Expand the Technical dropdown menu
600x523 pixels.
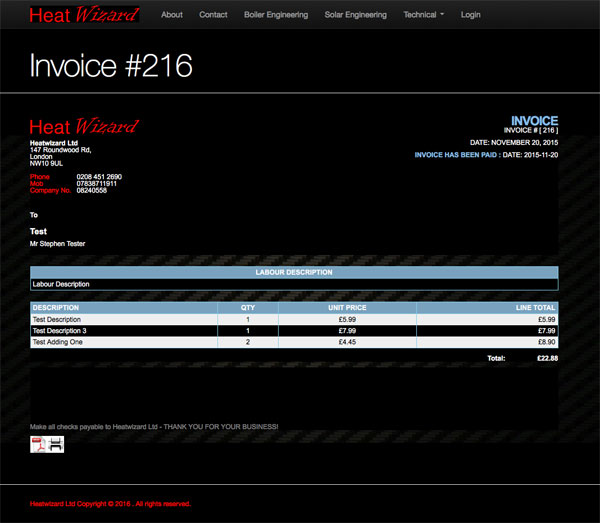click(x=424, y=15)
